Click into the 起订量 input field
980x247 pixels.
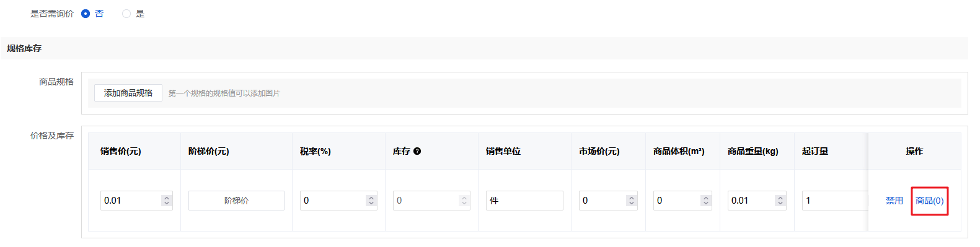835,201
